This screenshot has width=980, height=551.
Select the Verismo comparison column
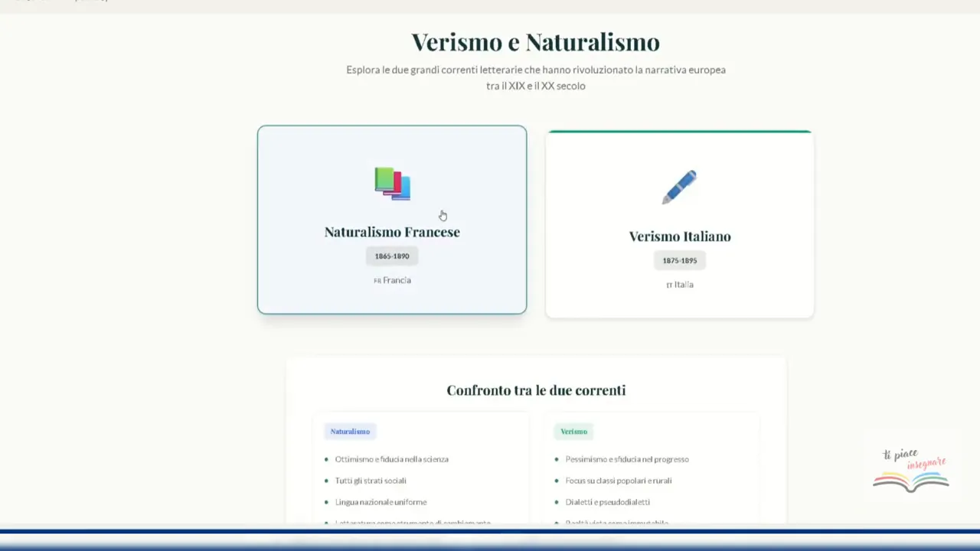651,471
